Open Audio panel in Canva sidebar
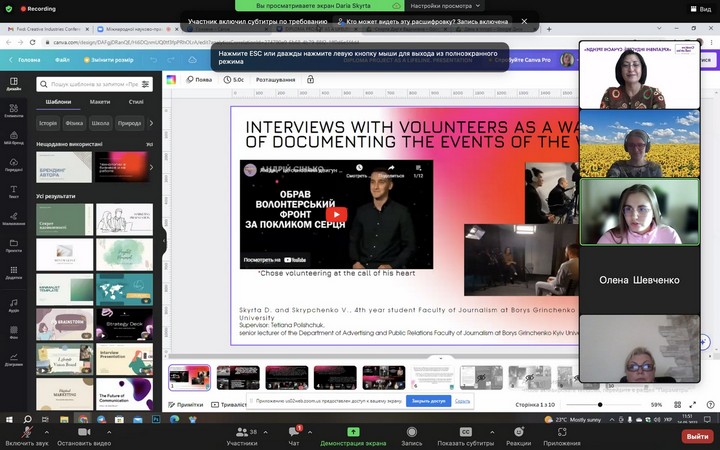 click(x=14, y=305)
